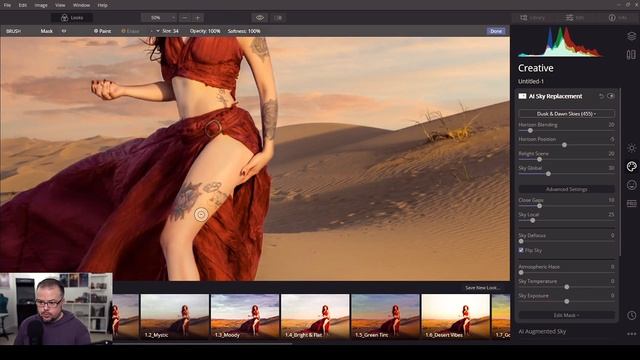
Task: Adjust the Sky Global slider
Action: pyautogui.click(x=566, y=174)
